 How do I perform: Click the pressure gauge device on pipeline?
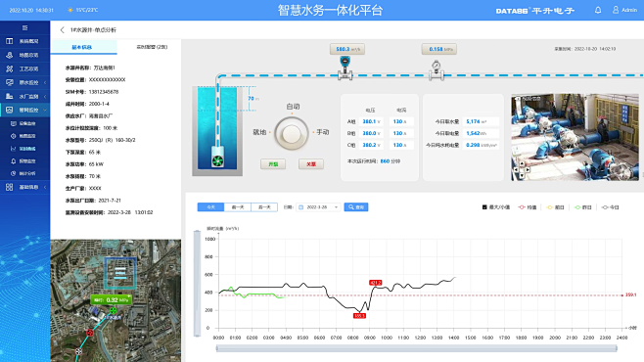pos(437,70)
